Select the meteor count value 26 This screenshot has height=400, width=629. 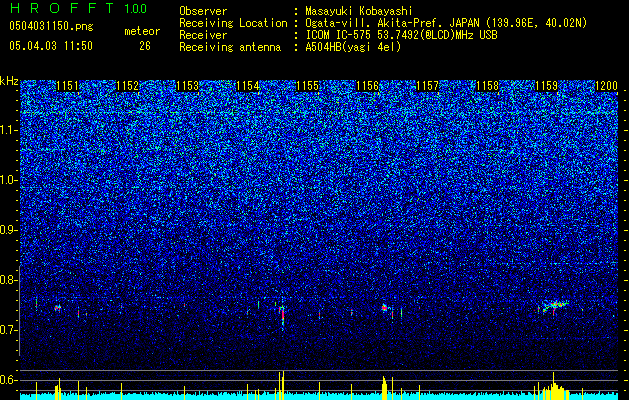[145, 46]
